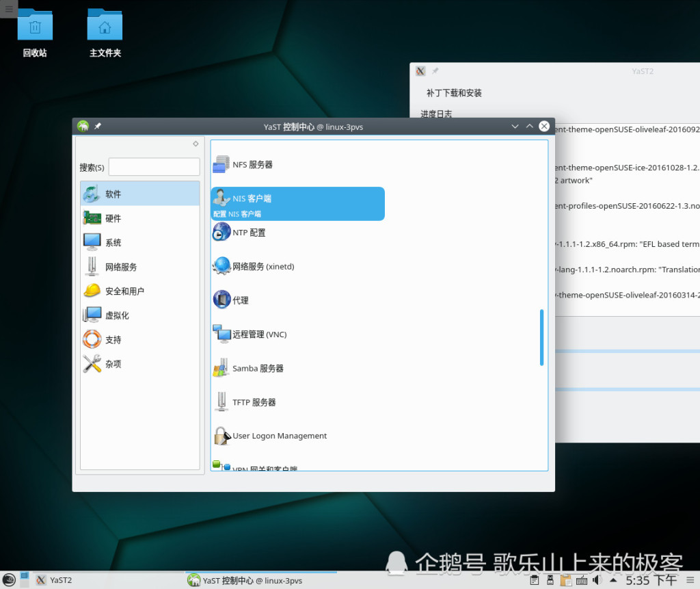Select the 硬件 circuit board icon
The width and height of the screenshot is (700, 589).
click(x=92, y=218)
